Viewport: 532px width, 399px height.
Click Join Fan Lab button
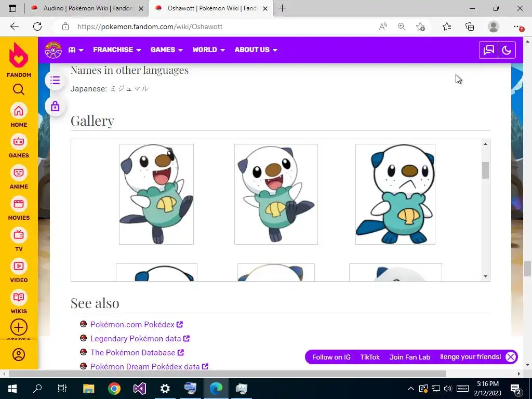point(409,357)
